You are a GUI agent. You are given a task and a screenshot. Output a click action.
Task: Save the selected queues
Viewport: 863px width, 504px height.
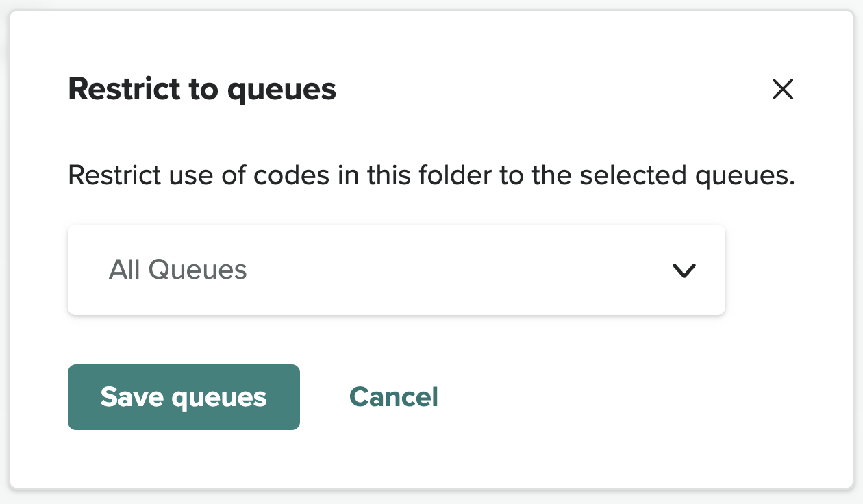tap(184, 397)
